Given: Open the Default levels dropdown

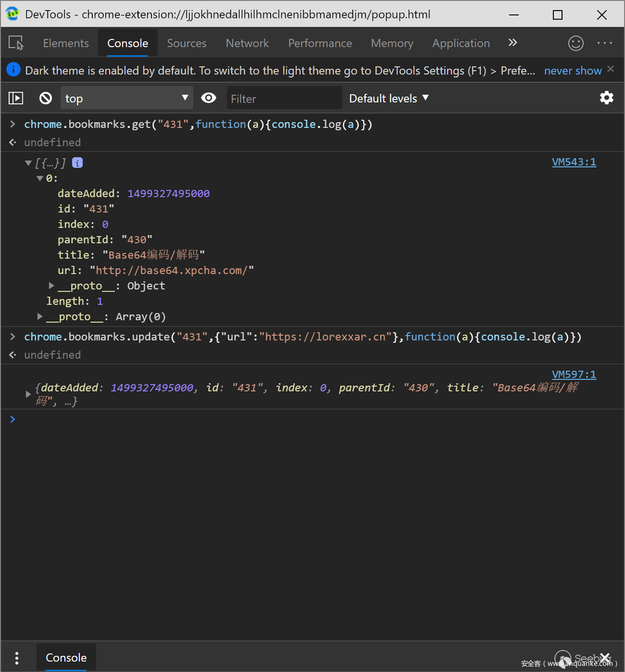Looking at the screenshot, I should 389,98.
